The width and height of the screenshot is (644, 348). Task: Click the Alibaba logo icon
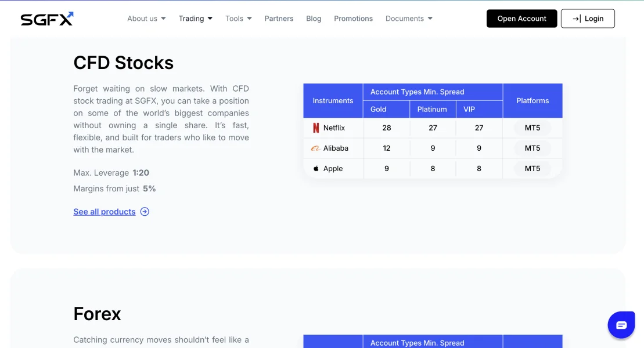(x=315, y=148)
